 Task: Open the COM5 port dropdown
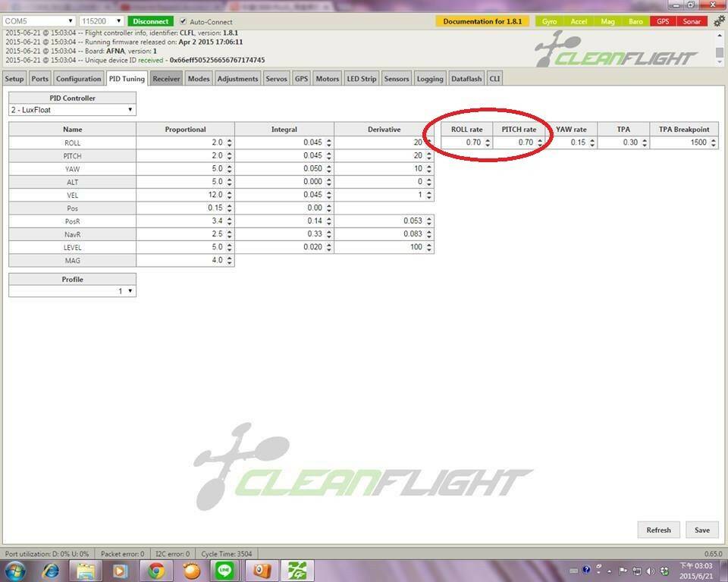39,21
